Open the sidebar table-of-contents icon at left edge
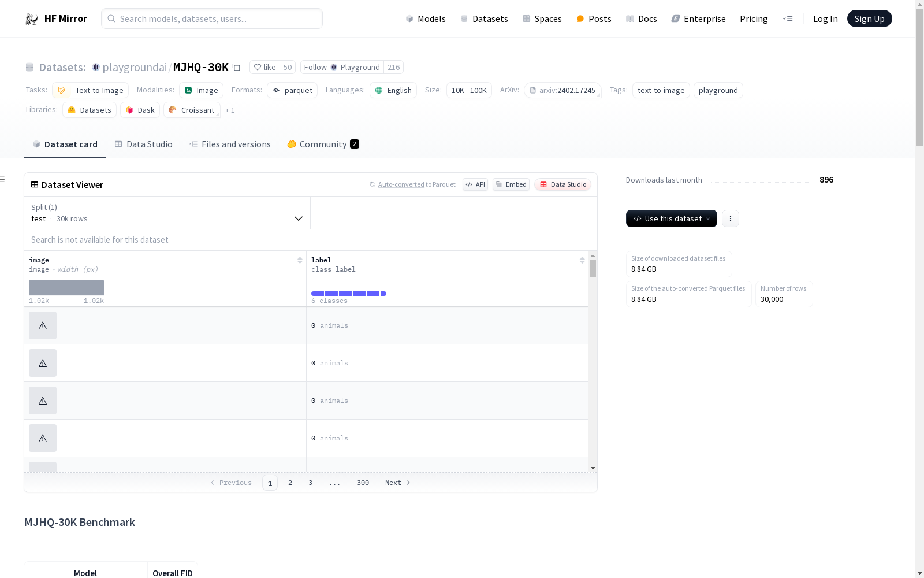Viewport: 924px width, 578px height. (x=2, y=179)
